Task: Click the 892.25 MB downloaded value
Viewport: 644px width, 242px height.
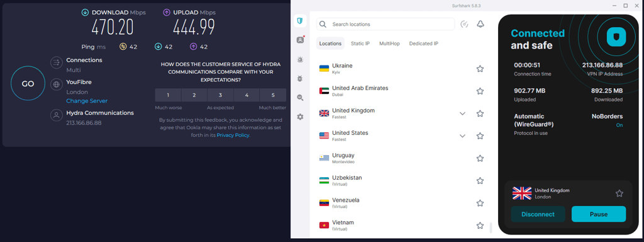Action: pos(607,91)
